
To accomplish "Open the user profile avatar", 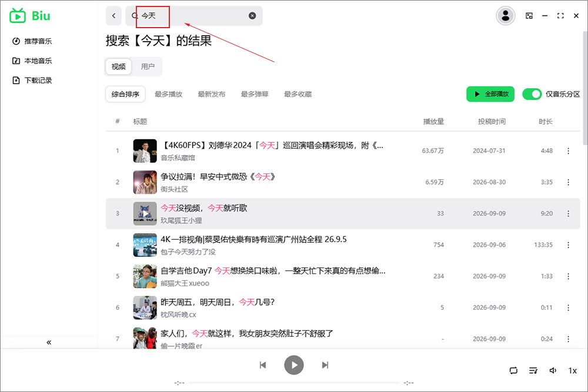I will pyautogui.click(x=506, y=16).
